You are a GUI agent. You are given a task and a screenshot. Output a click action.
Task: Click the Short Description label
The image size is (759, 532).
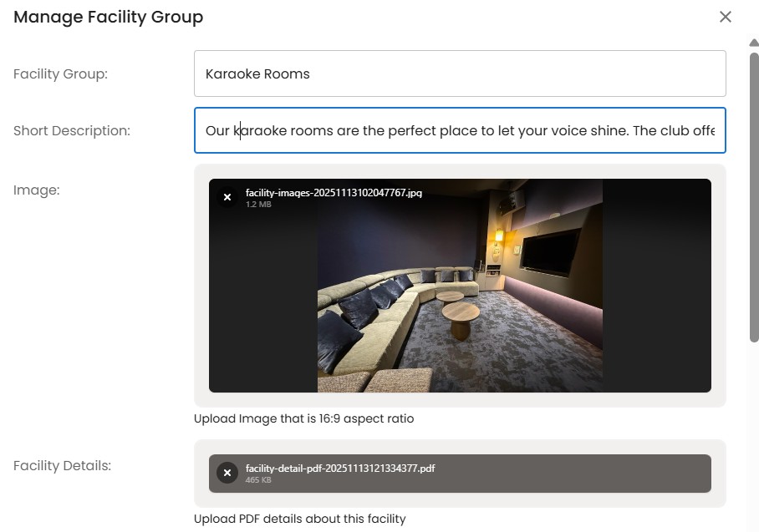[72, 130]
